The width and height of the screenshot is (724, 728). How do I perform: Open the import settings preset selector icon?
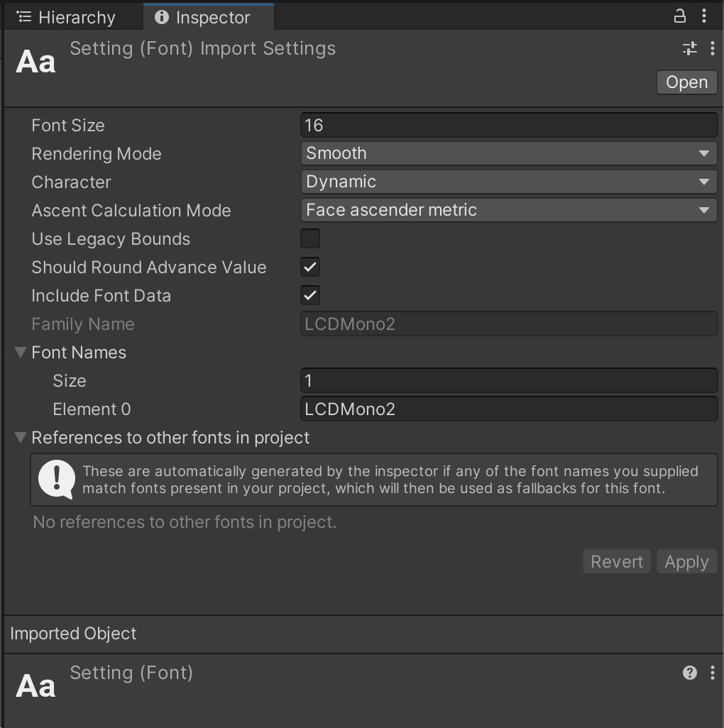[689, 48]
